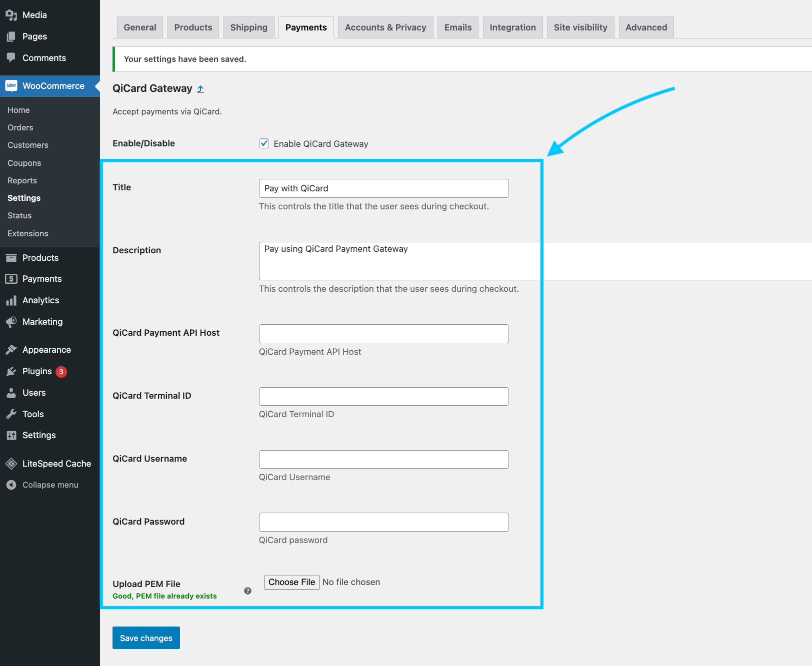Click the Users person icon
Image resolution: width=812 pixels, height=666 pixels.
[x=11, y=393]
